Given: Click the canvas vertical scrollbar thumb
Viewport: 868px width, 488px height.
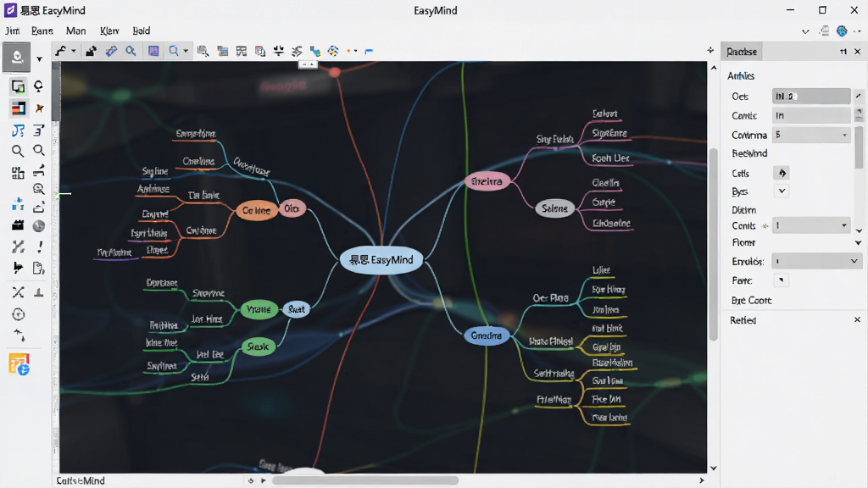Looking at the screenshot, I should click(714, 243).
